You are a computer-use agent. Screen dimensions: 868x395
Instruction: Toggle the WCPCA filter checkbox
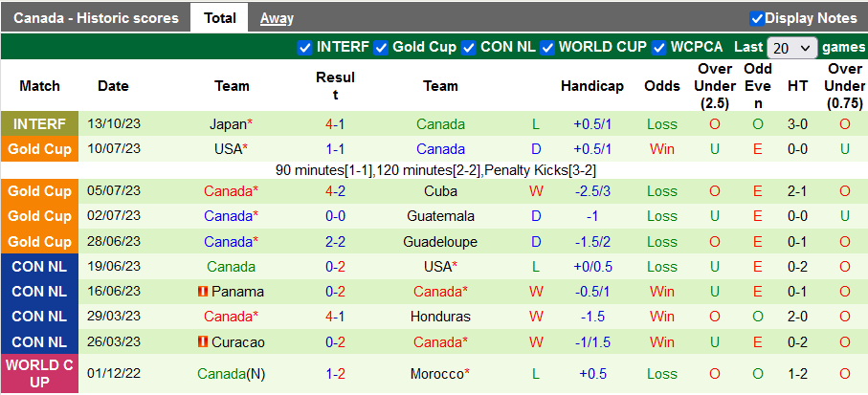659,47
